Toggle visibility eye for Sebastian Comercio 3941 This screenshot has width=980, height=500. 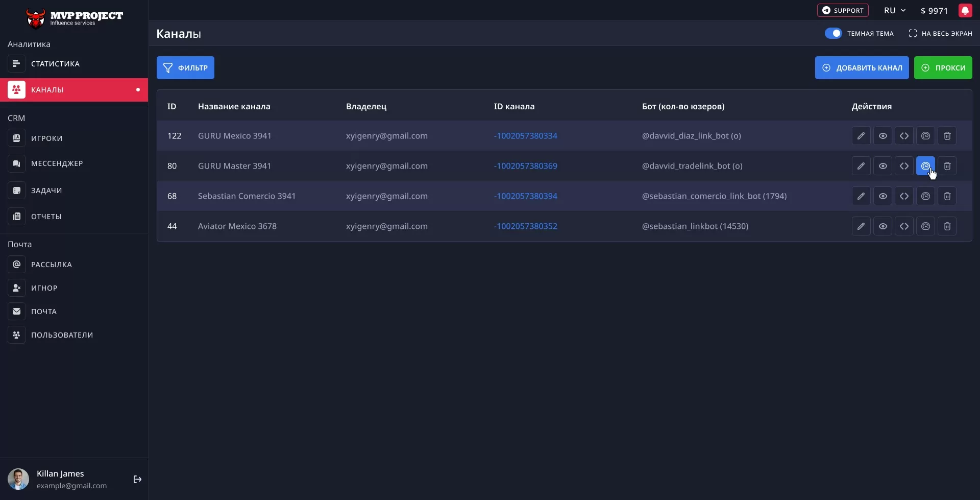[883, 196]
